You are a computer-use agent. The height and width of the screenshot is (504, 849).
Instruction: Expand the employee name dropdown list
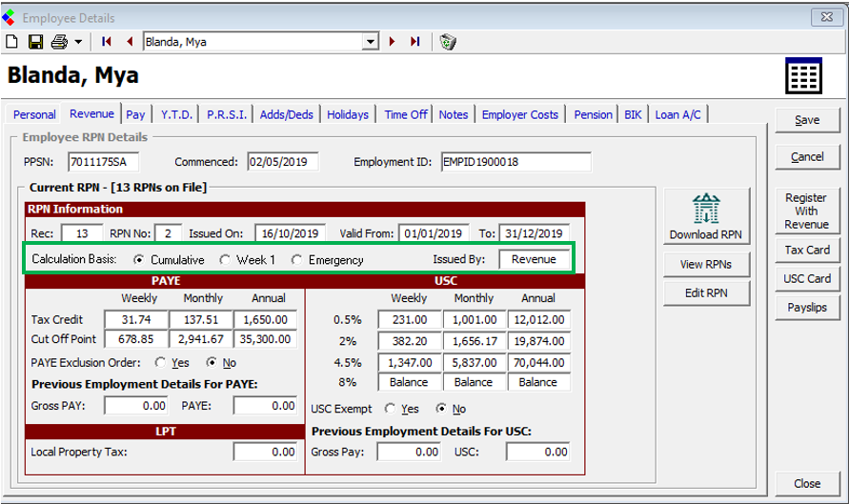coord(371,42)
